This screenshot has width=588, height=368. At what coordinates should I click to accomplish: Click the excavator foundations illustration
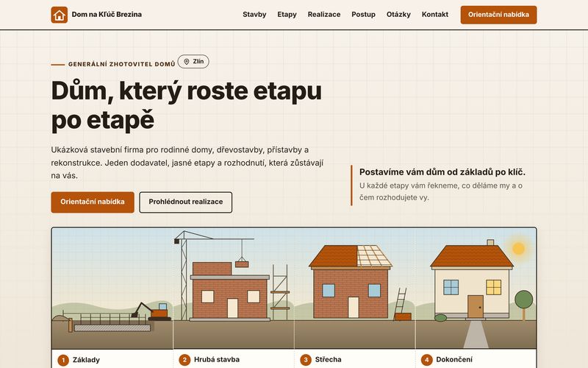[112, 289]
